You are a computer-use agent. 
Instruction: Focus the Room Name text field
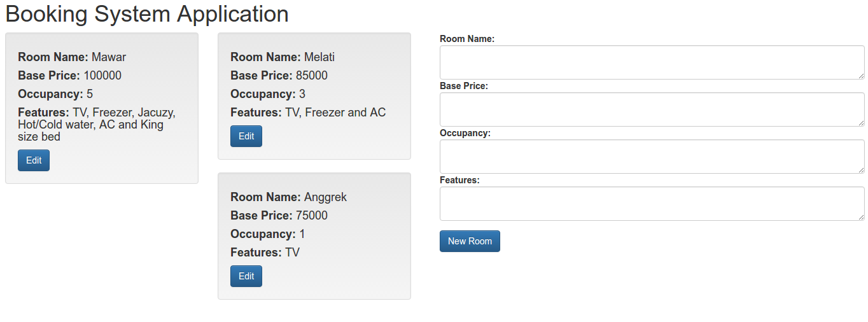tap(652, 62)
